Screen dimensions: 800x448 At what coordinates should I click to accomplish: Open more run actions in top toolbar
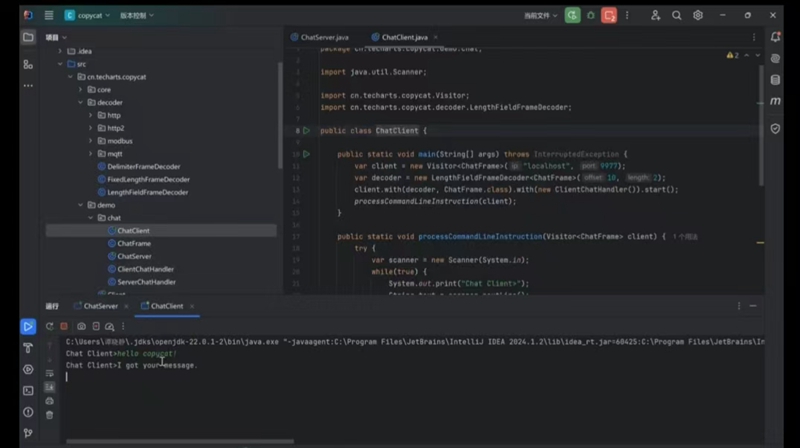627,15
